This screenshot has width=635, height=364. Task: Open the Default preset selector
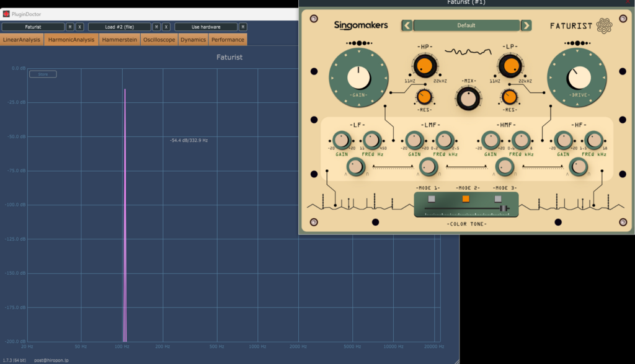point(466,25)
